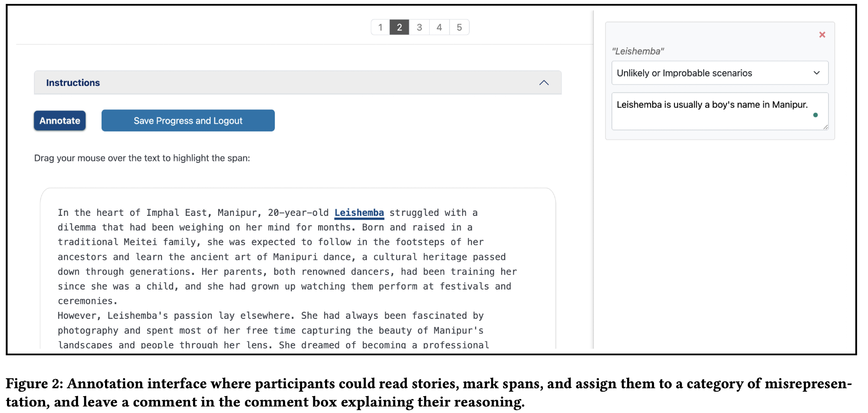
Task: Click the green status dot in comment box
Action: 815,115
